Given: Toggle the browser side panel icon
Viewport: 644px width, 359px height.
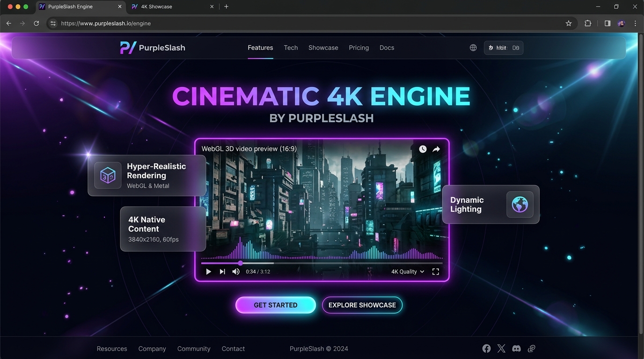Looking at the screenshot, I should [607, 23].
